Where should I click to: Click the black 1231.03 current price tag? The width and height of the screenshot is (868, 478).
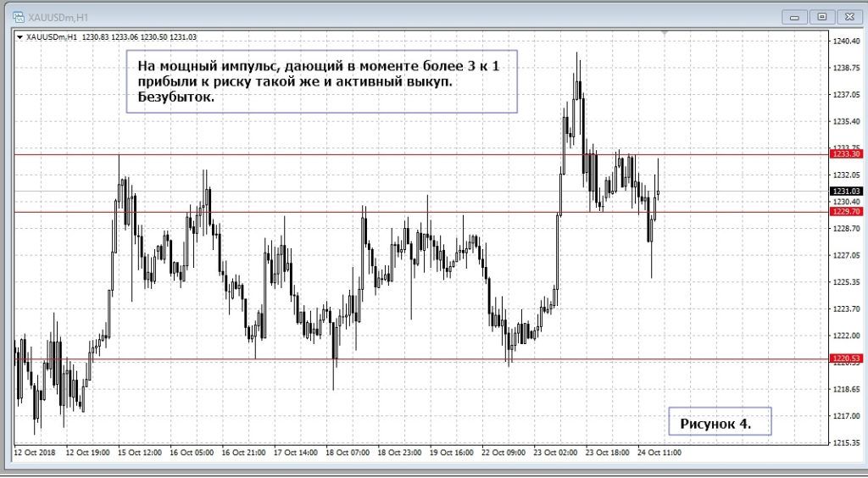pyautogui.click(x=846, y=192)
